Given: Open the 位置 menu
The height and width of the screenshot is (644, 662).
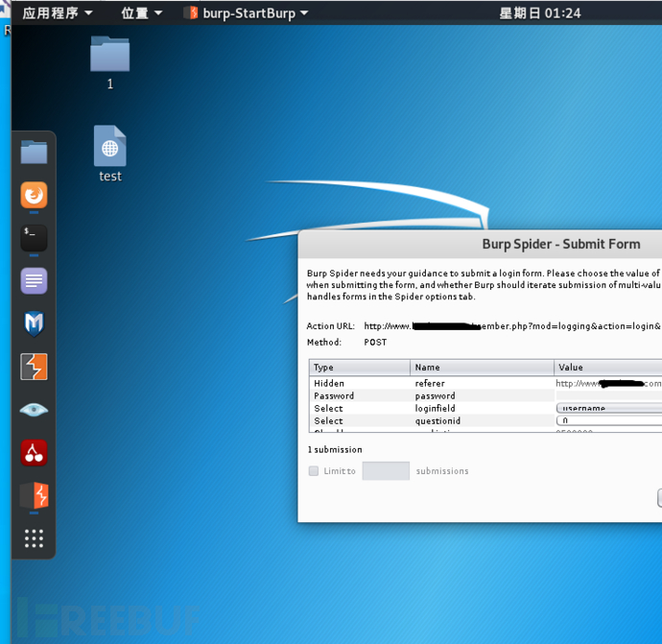Looking at the screenshot, I should (141, 12).
